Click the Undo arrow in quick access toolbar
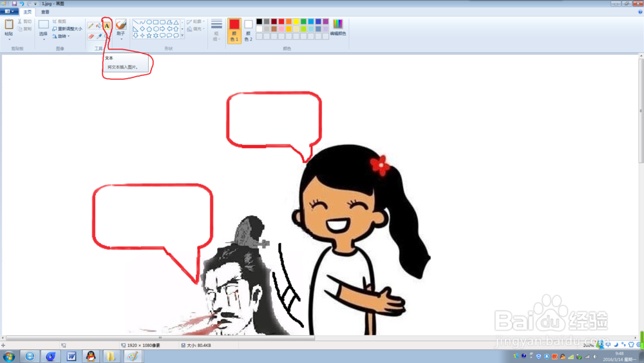 (x=22, y=3)
